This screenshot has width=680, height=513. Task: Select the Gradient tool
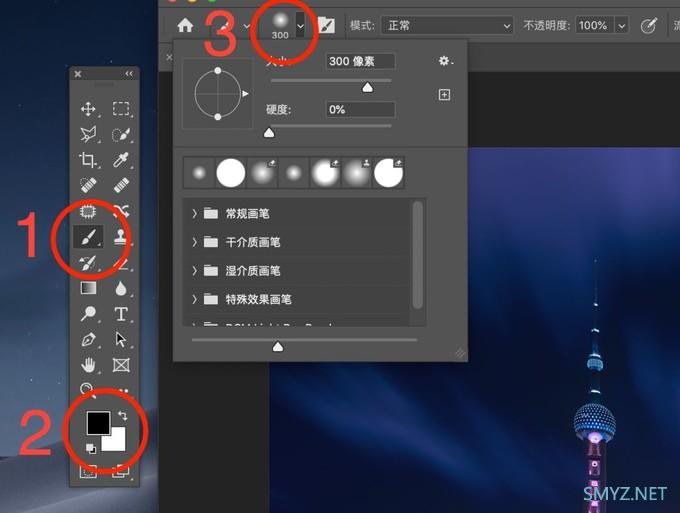(x=88, y=288)
